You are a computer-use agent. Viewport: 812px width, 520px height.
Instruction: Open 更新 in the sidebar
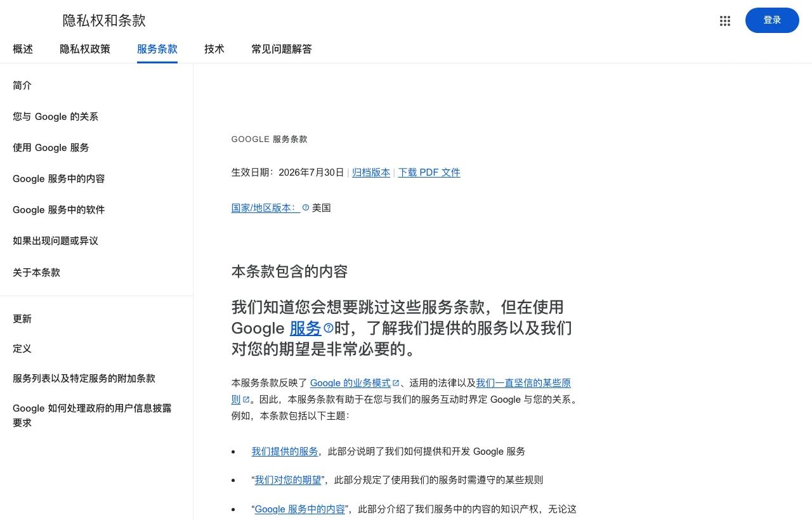click(x=22, y=318)
